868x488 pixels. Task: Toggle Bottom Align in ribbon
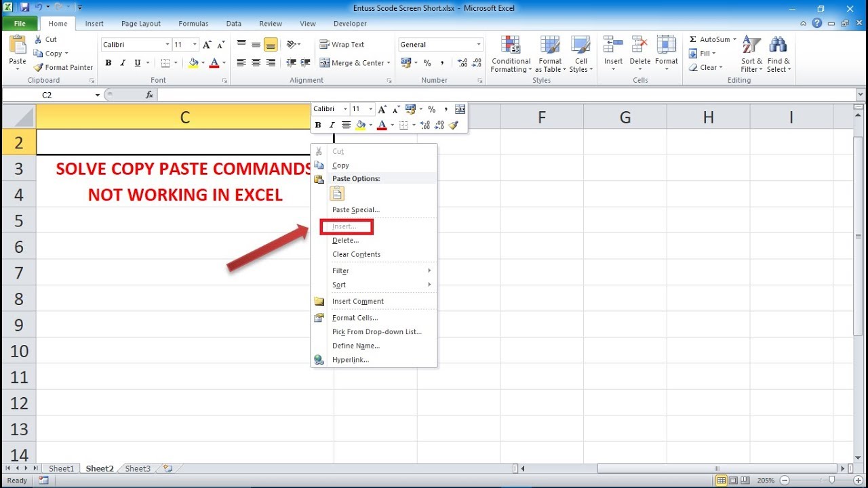(x=271, y=45)
